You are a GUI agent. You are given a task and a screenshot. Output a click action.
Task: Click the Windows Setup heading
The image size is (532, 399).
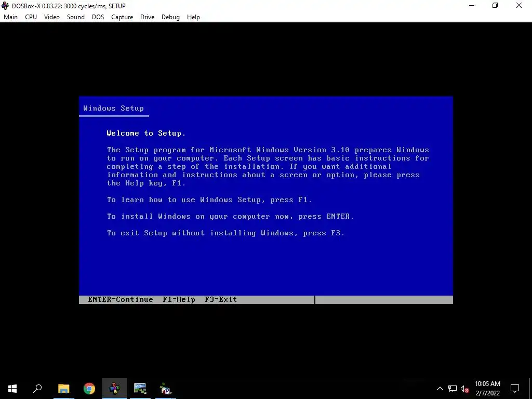114,108
